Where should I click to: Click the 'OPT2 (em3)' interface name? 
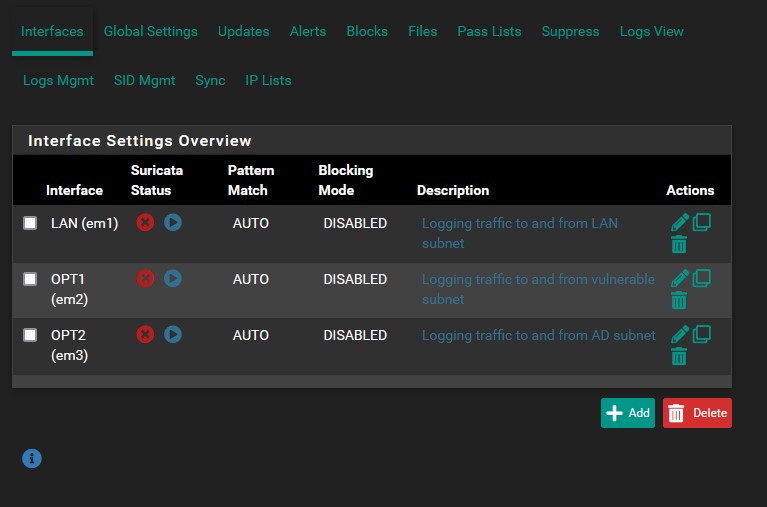point(69,345)
